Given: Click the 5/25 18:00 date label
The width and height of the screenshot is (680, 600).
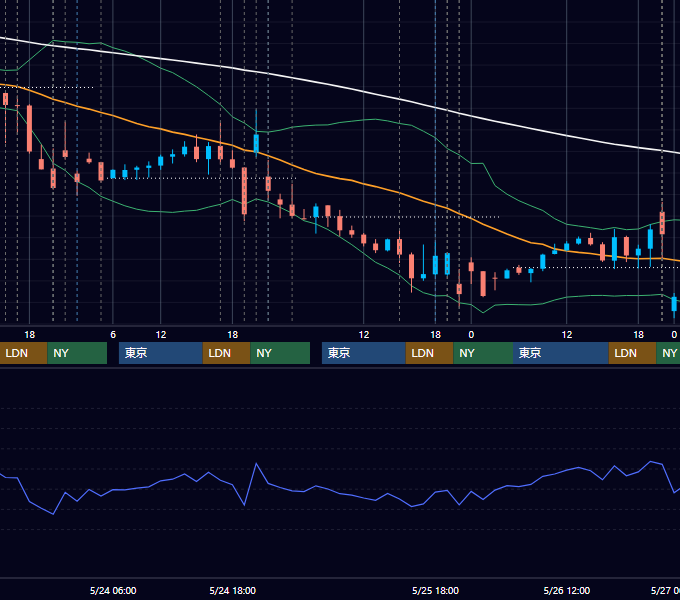Looking at the screenshot, I should [x=435, y=590].
